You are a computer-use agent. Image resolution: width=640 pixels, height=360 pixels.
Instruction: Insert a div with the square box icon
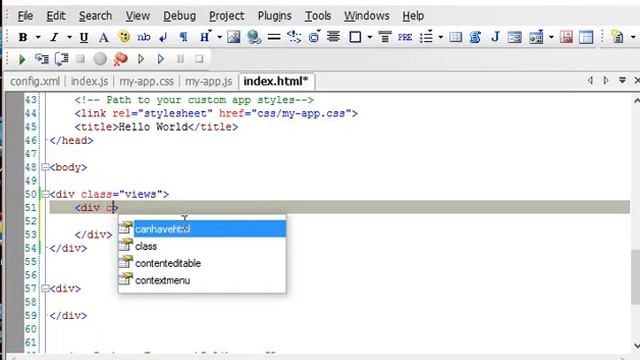[x=355, y=37]
